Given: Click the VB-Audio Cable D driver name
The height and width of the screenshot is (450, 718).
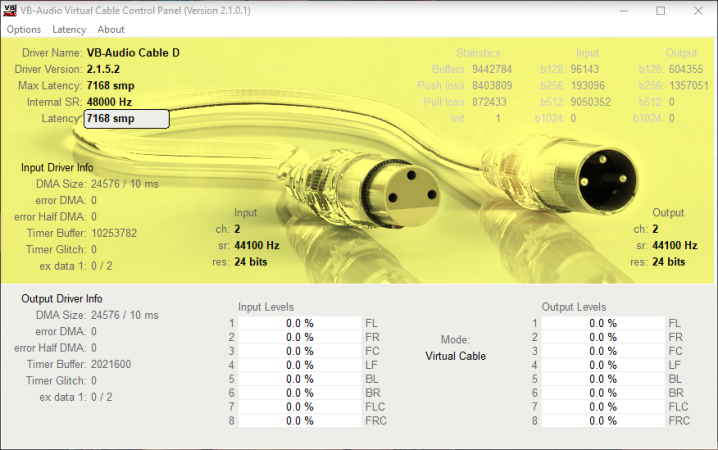Looking at the screenshot, I should [x=132, y=52].
